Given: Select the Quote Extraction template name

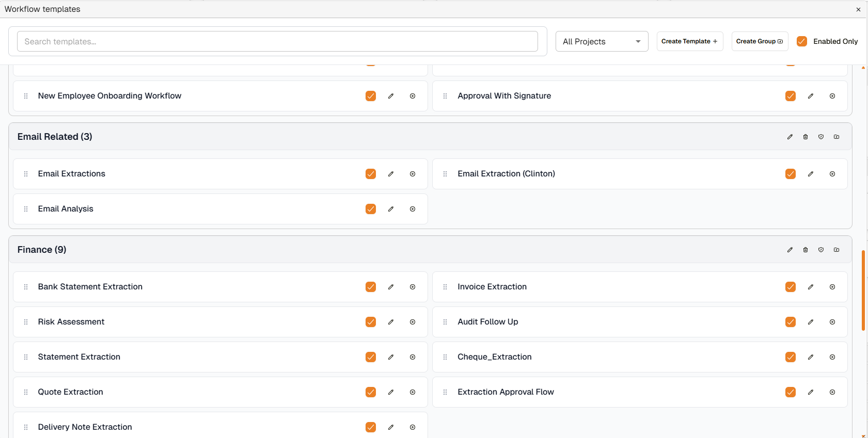Looking at the screenshot, I should pos(71,392).
